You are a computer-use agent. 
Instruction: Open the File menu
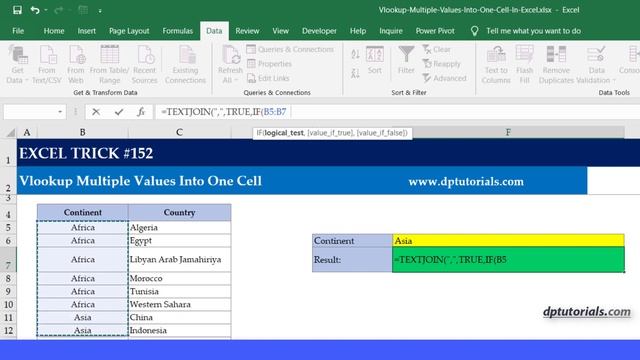(18, 31)
